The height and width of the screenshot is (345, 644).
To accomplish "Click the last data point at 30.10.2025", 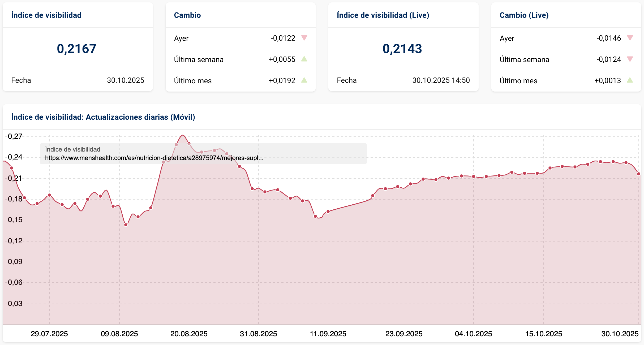I will (x=638, y=174).
